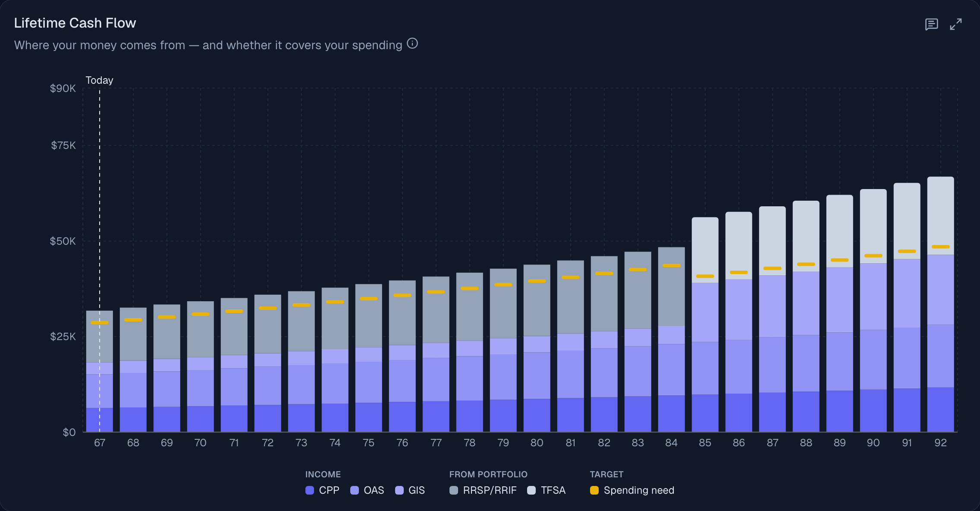Viewport: 980px width, 511px height.
Task: Click x-axis label 77
Action: tap(436, 443)
